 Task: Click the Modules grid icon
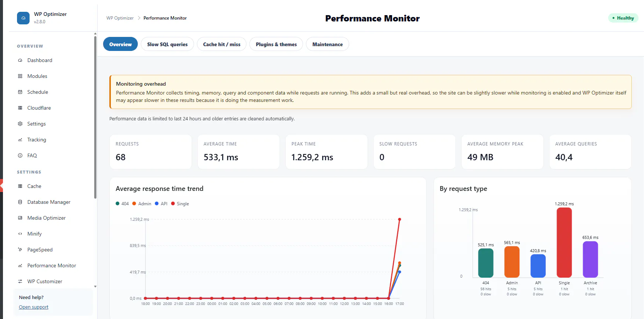[x=20, y=76]
